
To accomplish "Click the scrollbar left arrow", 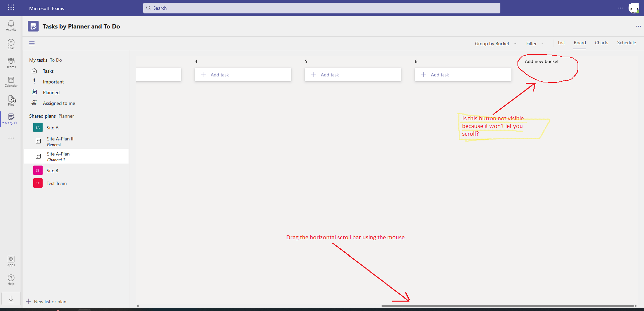I will [138, 306].
